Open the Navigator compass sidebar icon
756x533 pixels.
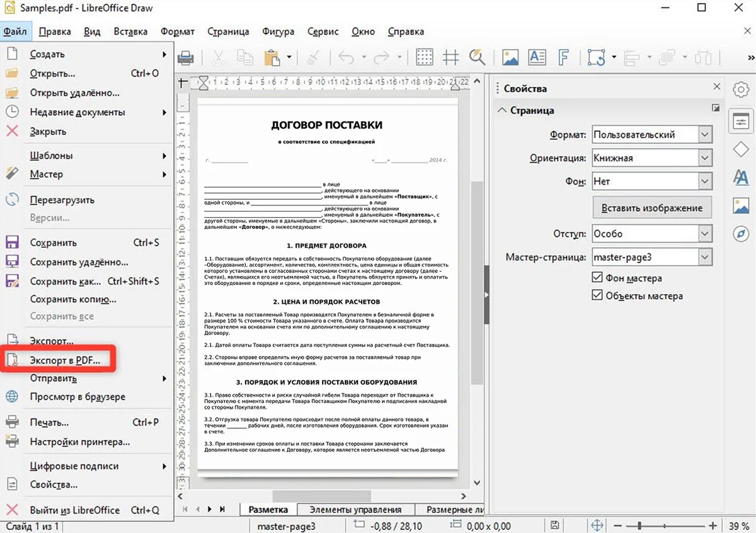click(x=741, y=234)
